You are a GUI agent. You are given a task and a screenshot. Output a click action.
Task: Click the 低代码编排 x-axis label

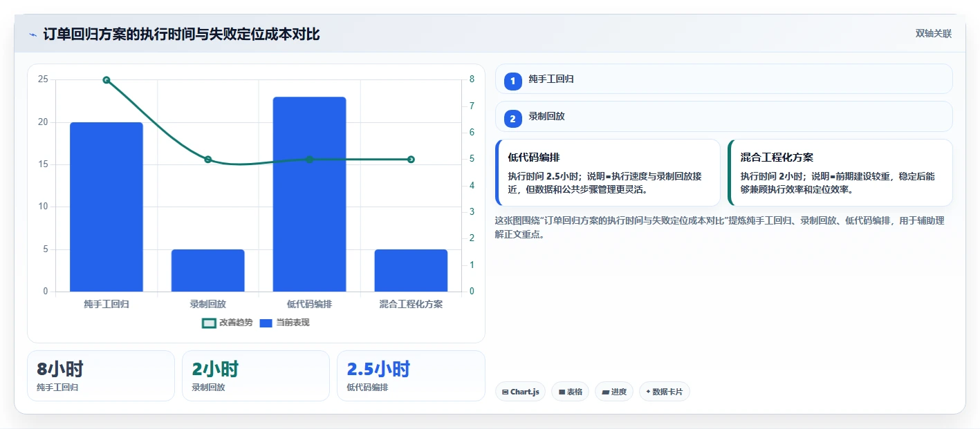click(309, 304)
